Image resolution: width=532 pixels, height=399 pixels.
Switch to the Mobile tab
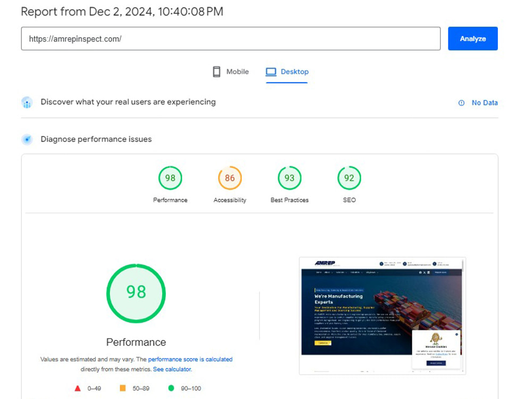(231, 72)
